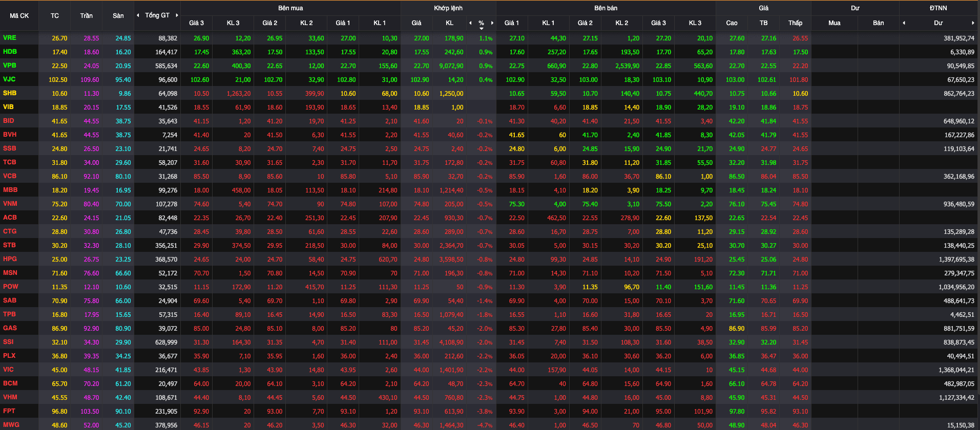Open the MBB stock symbol
Viewport: 980px width, 430px height.
(x=10, y=190)
